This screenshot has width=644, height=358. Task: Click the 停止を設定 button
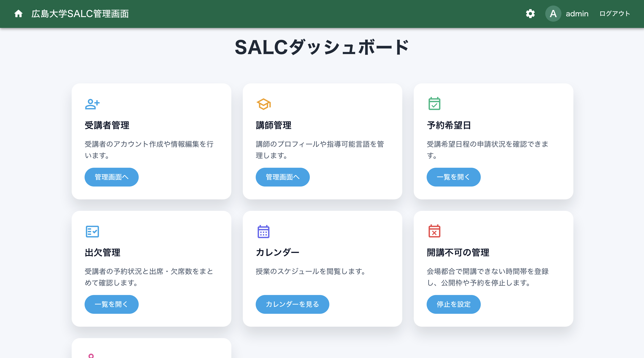coord(453,304)
